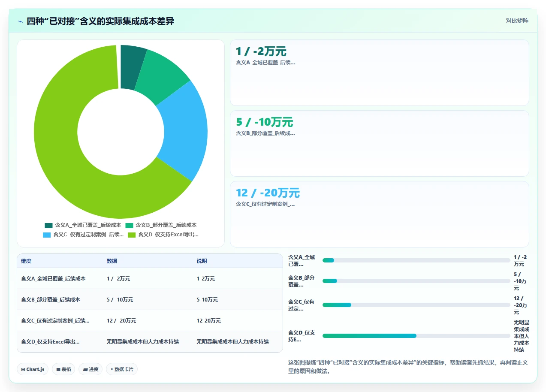
Task: Select table cell 含义C_仅有过定制案例_后续
Action: tap(55, 321)
